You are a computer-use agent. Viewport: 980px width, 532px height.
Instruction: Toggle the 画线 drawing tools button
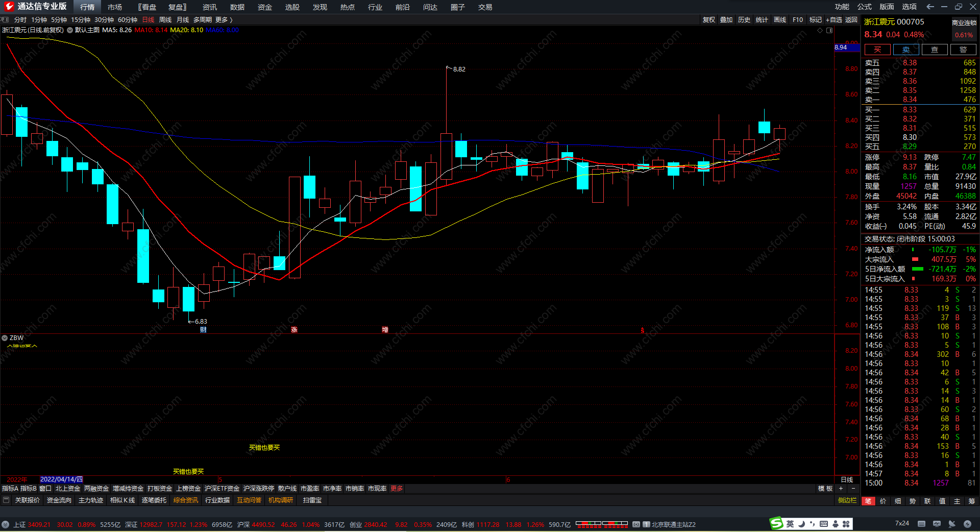click(x=780, y=19)
